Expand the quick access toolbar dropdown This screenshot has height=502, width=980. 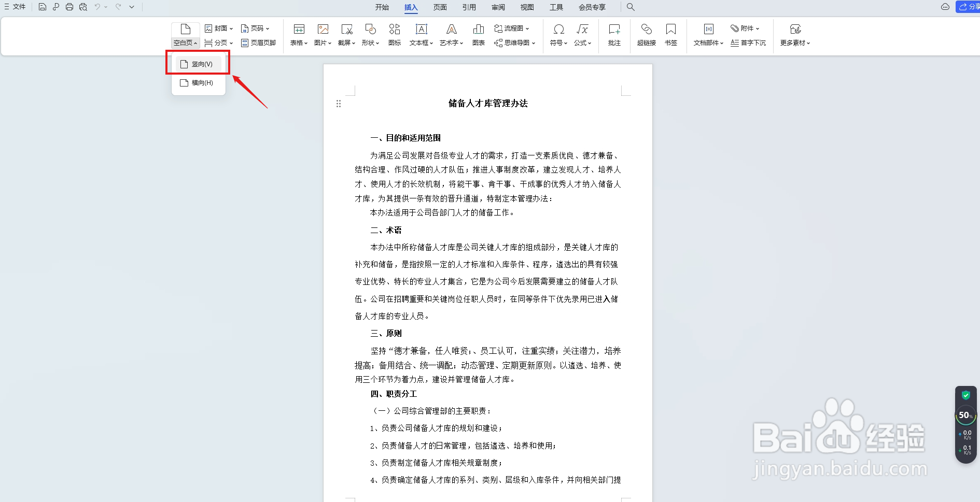pyautogui.click(x=132, y=7)
